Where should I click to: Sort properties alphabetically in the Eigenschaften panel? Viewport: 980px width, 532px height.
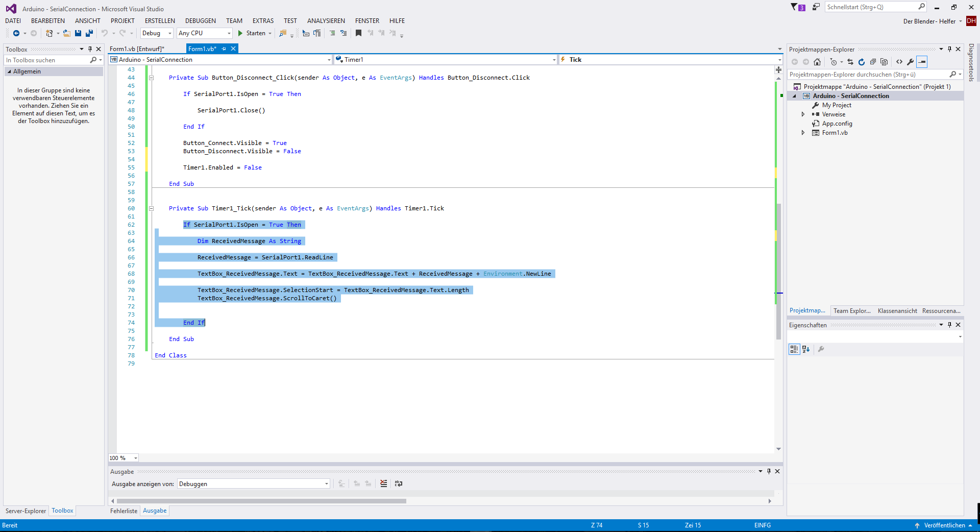click(x=805, y=349)
